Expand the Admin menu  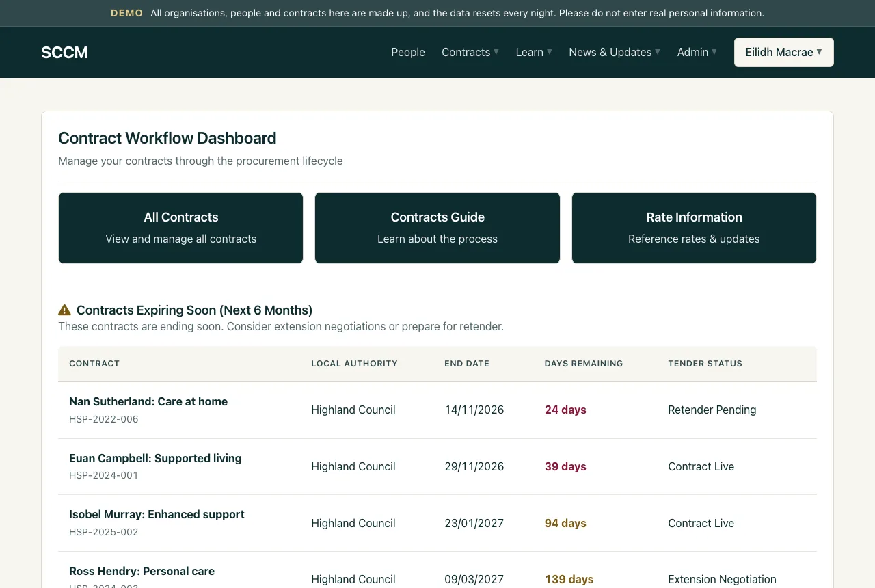click(x=697, y=52)
